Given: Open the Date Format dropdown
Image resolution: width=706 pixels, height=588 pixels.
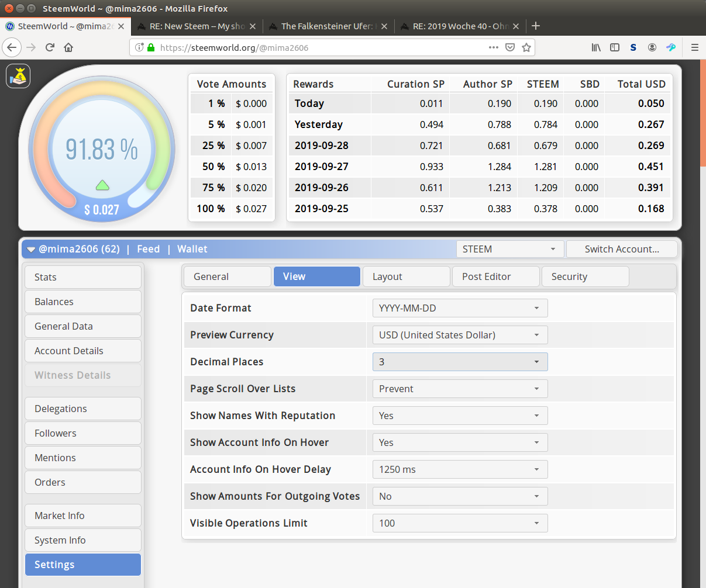Looking at the screenshot, I should click(x=460, y=308).
